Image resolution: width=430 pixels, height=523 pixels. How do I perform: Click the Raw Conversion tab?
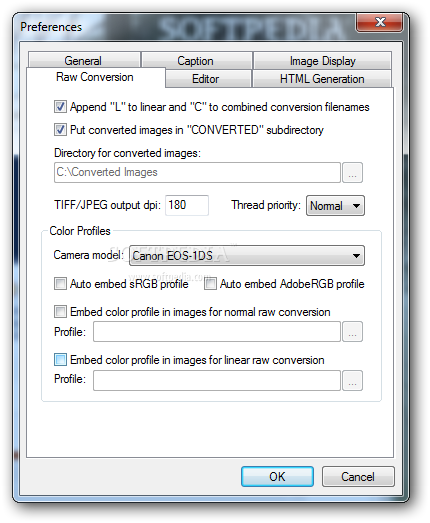(95, 77)
